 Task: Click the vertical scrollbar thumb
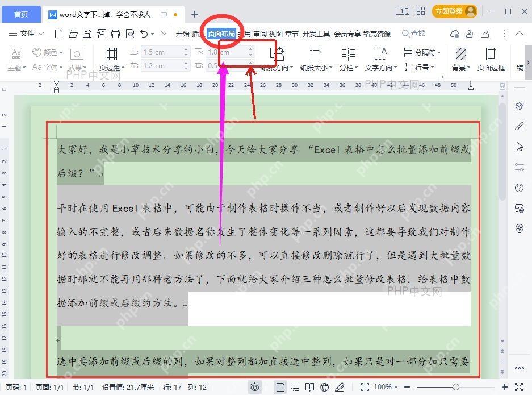(x=502, y=152)
